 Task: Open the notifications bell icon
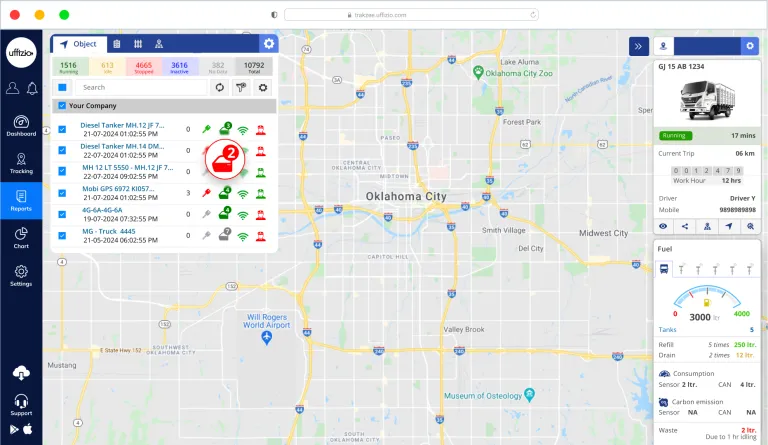click(x=31, y=88)
